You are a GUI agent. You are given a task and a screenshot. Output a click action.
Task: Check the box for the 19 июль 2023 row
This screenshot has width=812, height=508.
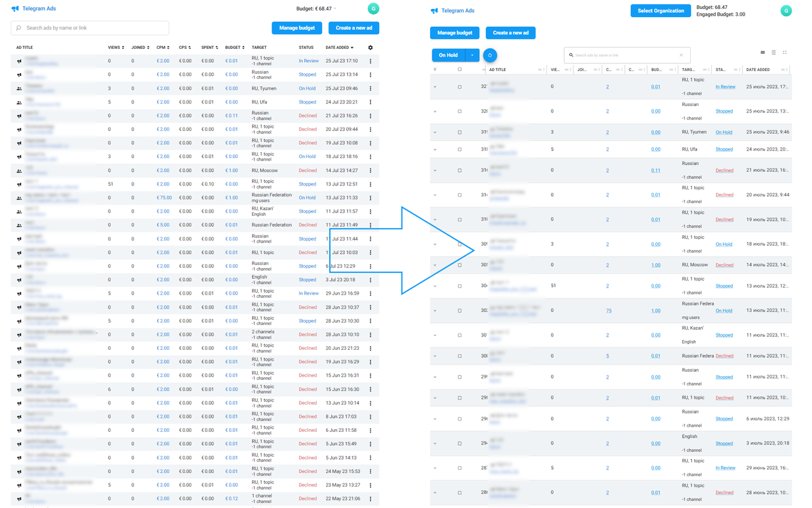coord(460,220)
